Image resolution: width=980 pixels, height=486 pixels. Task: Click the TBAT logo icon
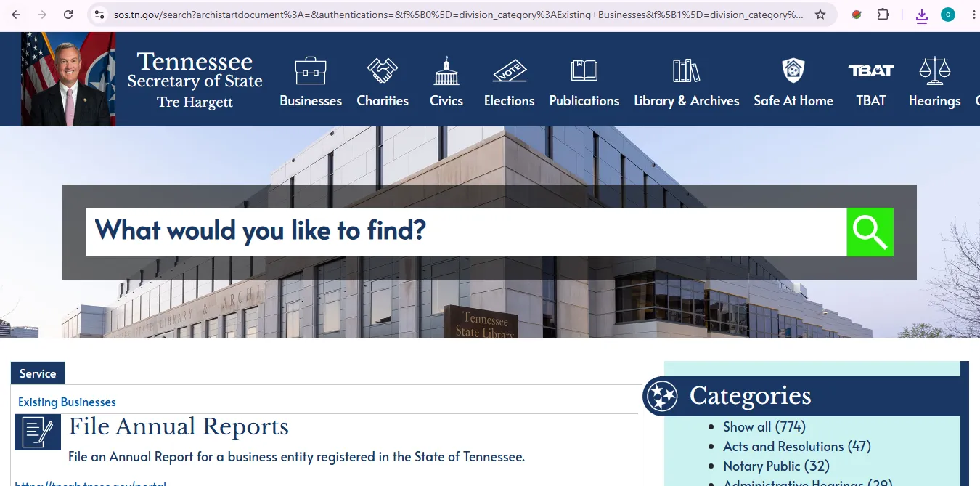click(x=871, y=70)
